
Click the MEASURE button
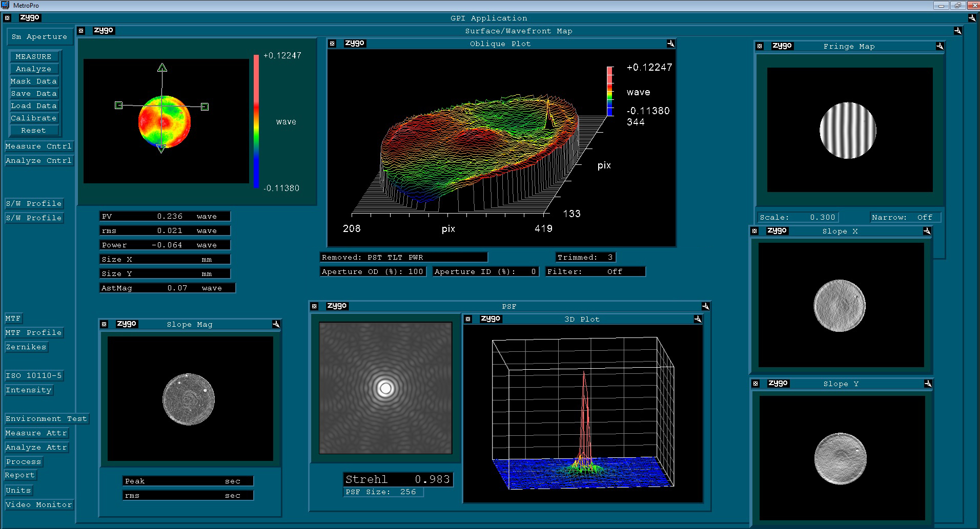pos(34,56)
